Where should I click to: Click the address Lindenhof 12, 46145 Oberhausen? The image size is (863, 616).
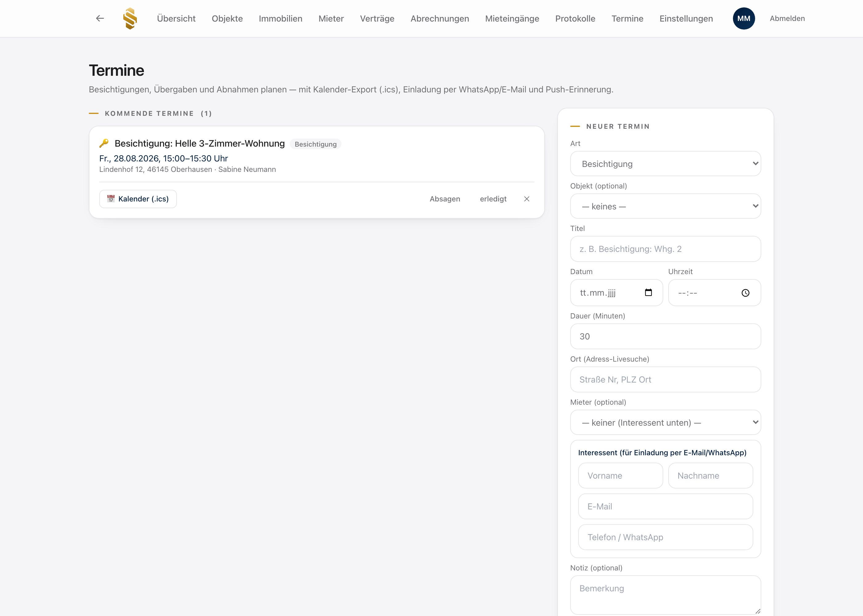(156, 169)
